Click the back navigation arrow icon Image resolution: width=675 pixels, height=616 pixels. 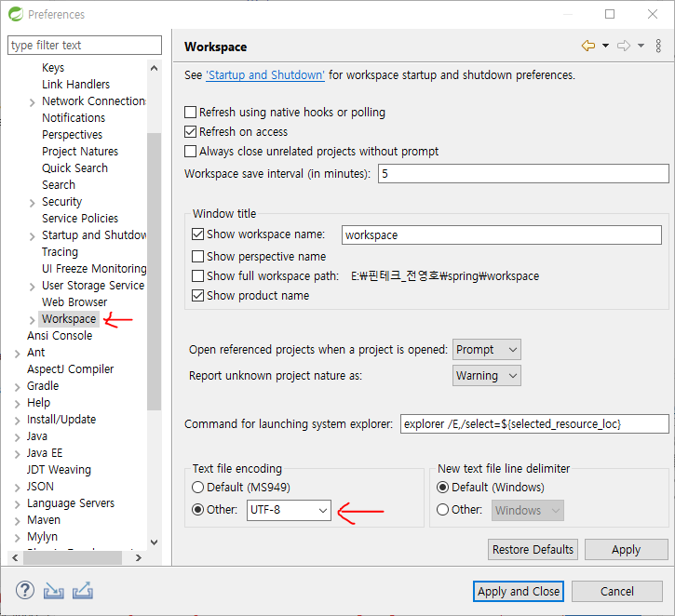pos(588,46)
